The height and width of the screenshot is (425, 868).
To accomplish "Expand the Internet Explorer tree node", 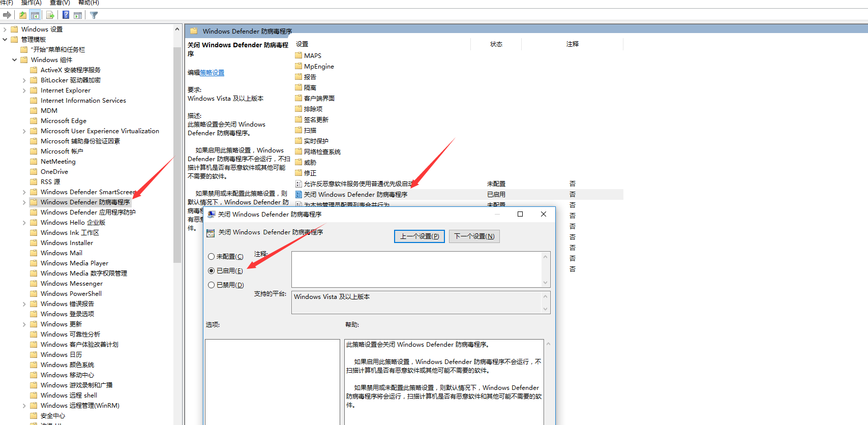I will [x=24, y=90].
